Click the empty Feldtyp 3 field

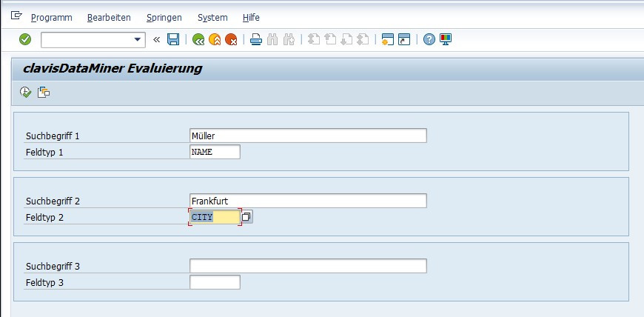[215, 282]
